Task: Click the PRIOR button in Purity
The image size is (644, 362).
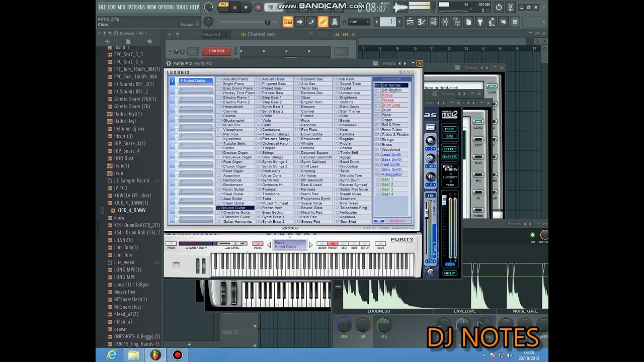Action: 171,244
